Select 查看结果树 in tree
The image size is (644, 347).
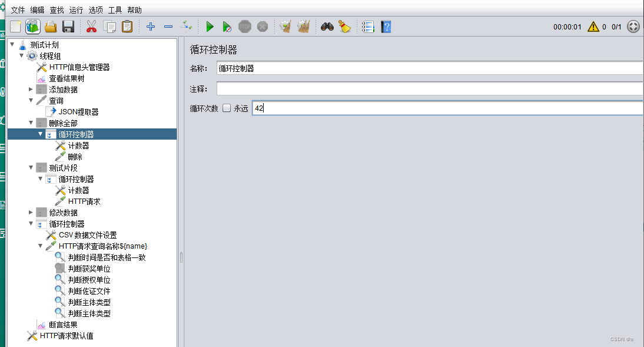coord(67,78)
